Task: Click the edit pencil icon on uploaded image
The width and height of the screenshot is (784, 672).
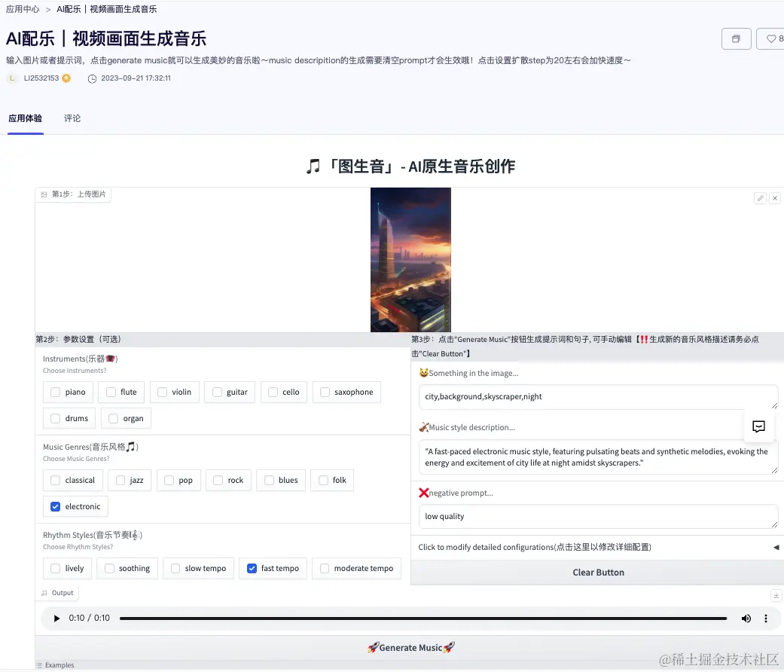Action: coord(760,198)
